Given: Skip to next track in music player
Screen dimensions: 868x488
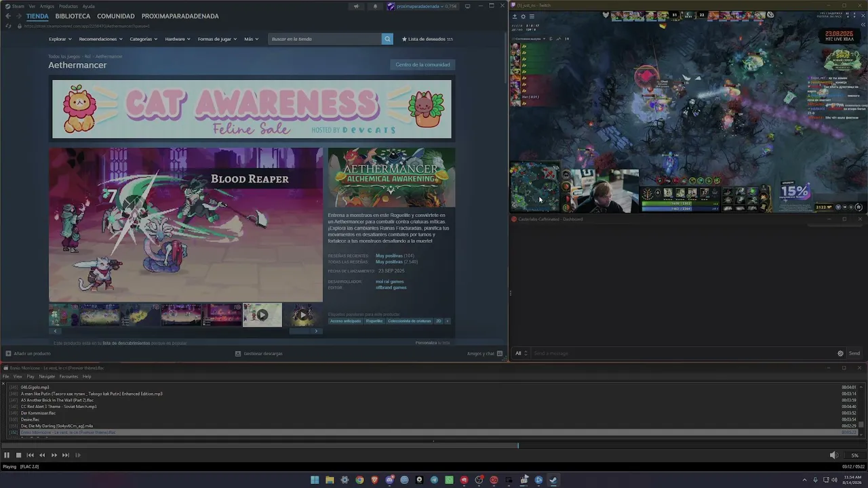Looking at the screenshot, I should click(x=66, y=455).
